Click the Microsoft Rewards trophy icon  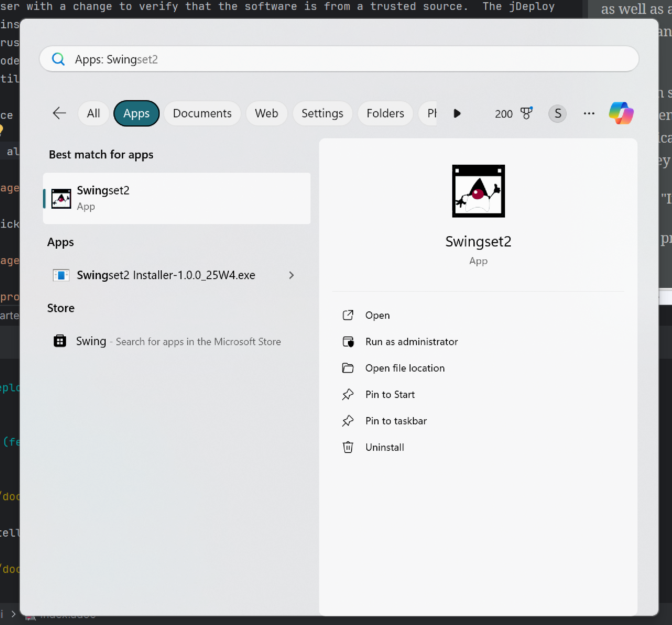tap(527, 113)
